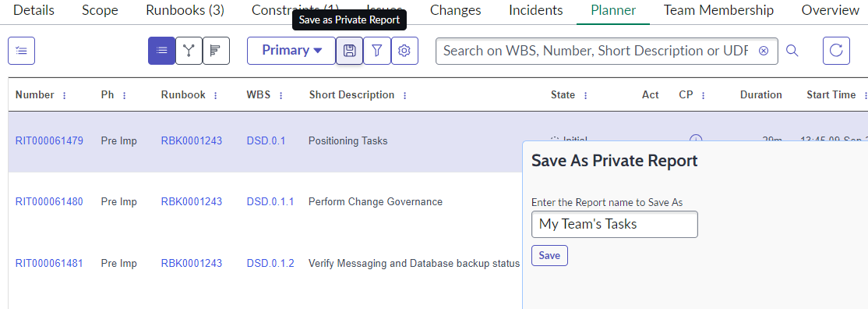Image resolution: width=868 pixels, height=309 pixels.
Task: Open the filter funnel icon
Action: [377, 51]
